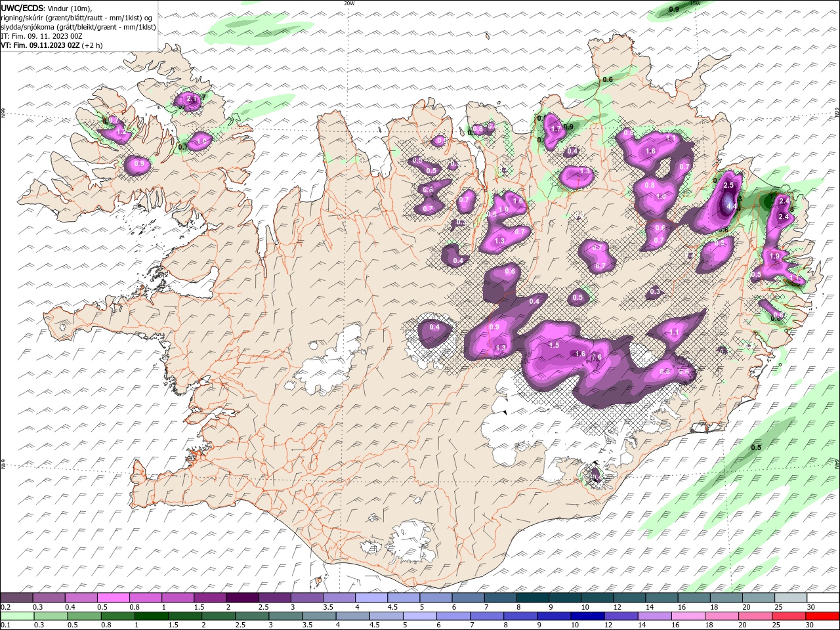Click the '0.1' label starting the rain scale

point(6,625)
